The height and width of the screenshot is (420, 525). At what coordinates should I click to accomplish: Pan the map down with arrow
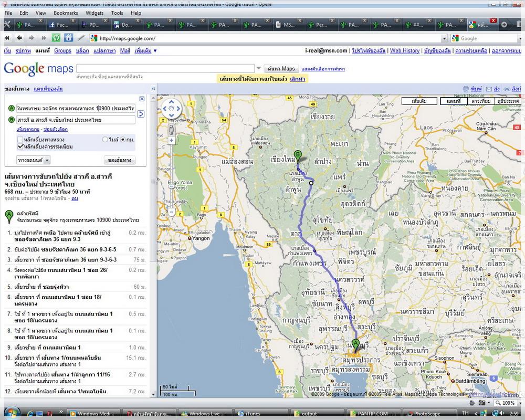click(x=172, y=115)
